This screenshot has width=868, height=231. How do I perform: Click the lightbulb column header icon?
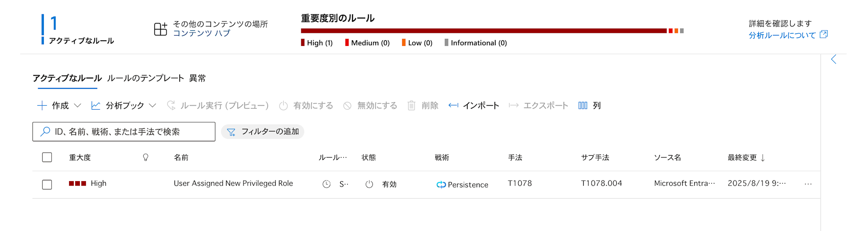[146, 157]
